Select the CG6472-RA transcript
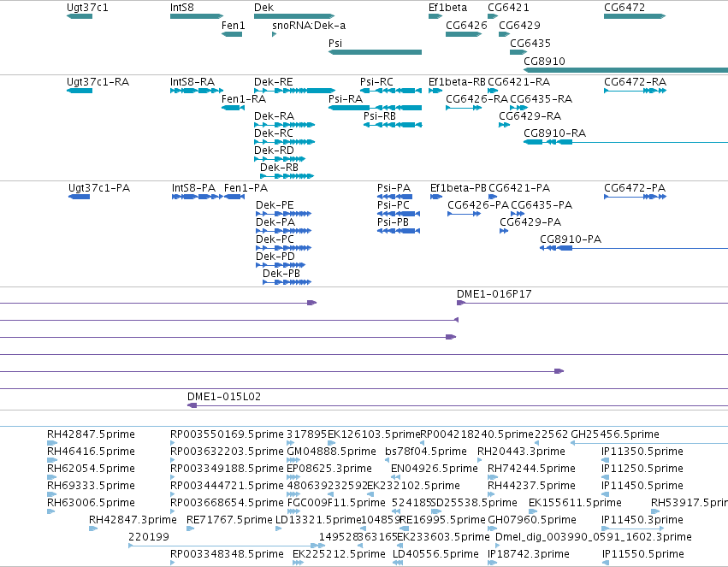 coord(635,91)
